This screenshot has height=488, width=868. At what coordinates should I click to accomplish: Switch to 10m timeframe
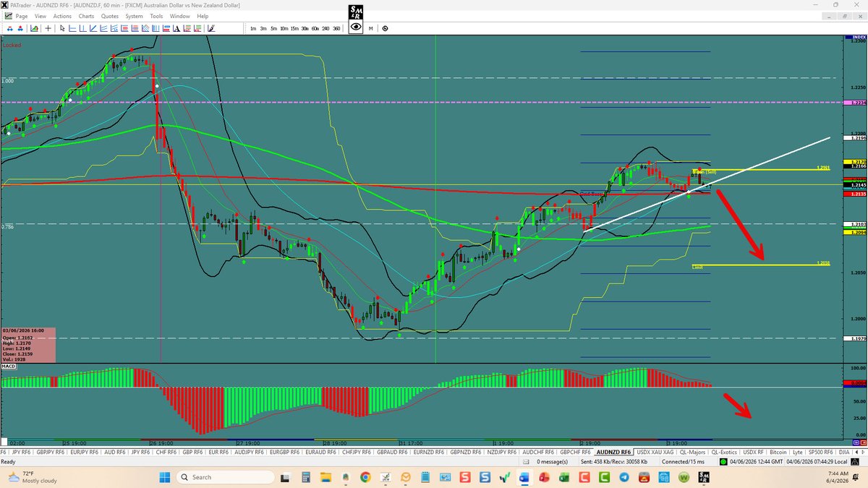(x=284, y=28)
